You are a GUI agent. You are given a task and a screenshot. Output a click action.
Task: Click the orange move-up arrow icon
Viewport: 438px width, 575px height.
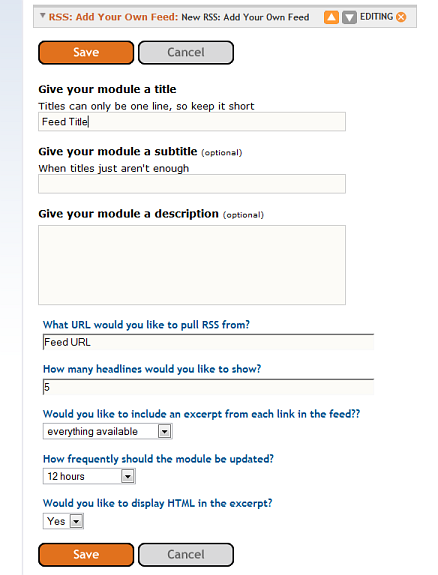(x=331, y=17)
